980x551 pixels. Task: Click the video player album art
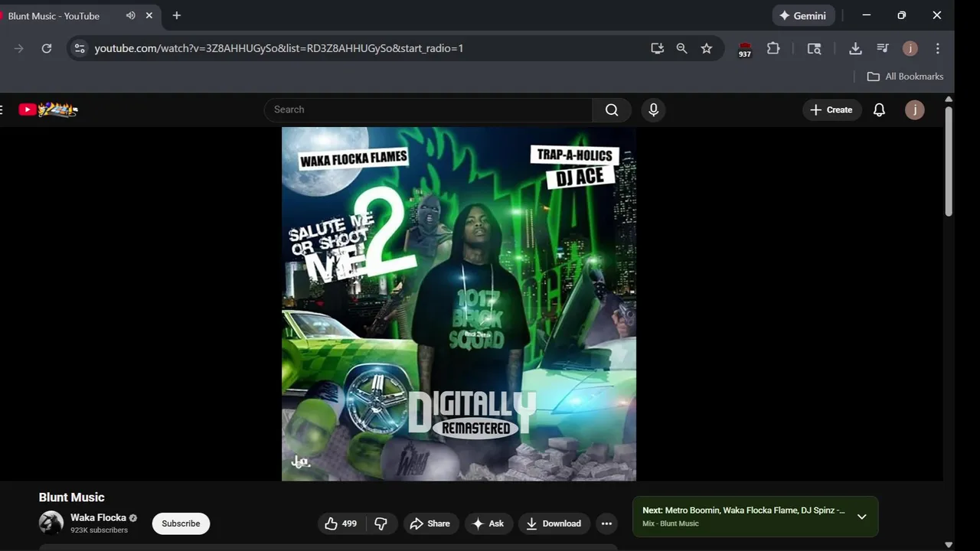coord(459,304)
